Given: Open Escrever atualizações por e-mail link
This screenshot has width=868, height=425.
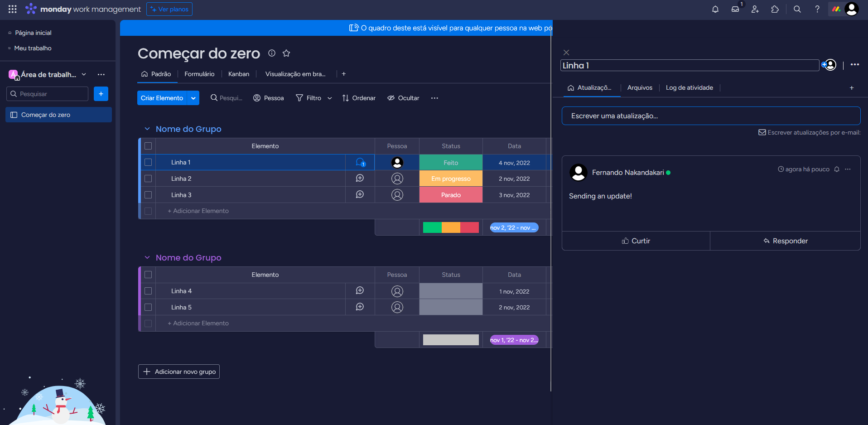Looking at the screenshot, I should 810,132.
